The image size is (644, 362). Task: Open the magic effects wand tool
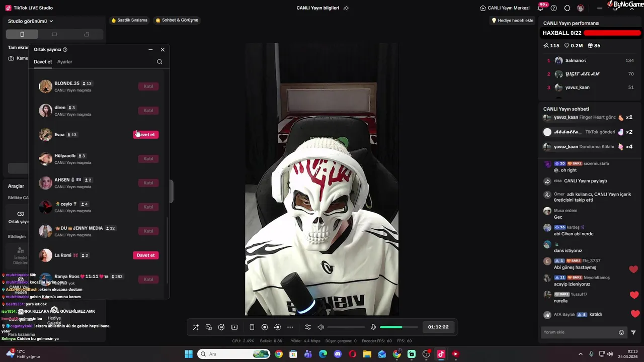click(x=196, y=327)
